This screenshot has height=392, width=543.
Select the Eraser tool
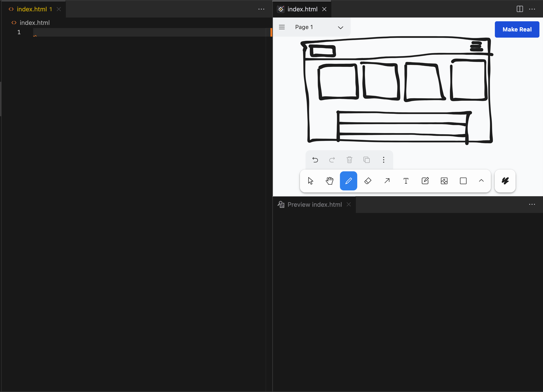tap(368, 181)
